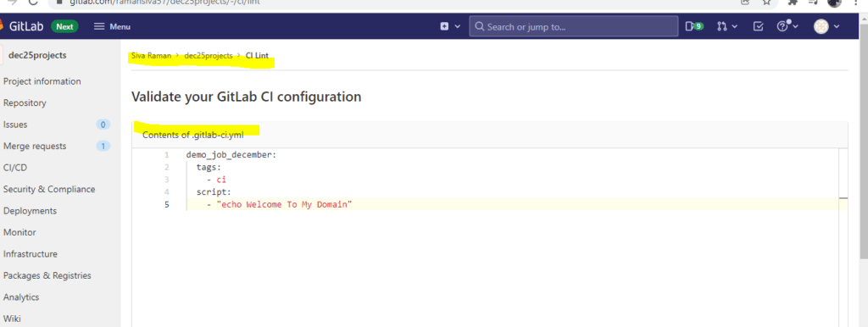
Task: Open the Help question mark icon
Action: tap(782, 26)
